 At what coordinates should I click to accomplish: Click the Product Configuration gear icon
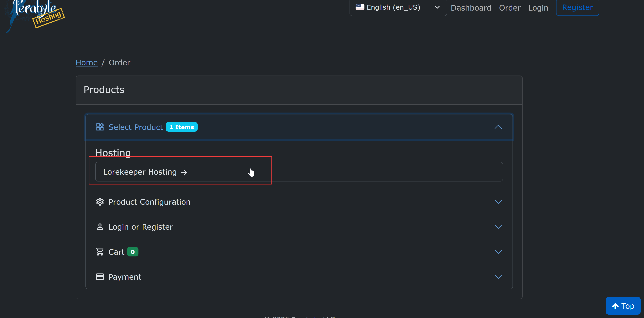pos(100,202)
